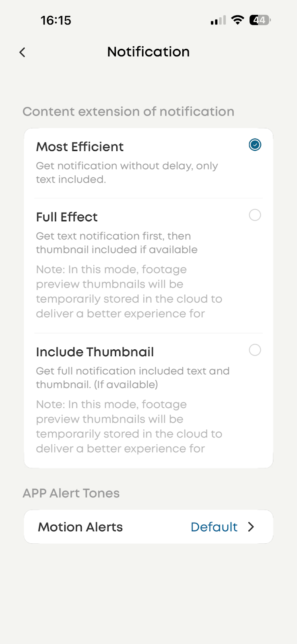The height and width of the screenshot is (644, 297).
Task: Tap the Wi-Fi status icon
Action: pos(238,20)
